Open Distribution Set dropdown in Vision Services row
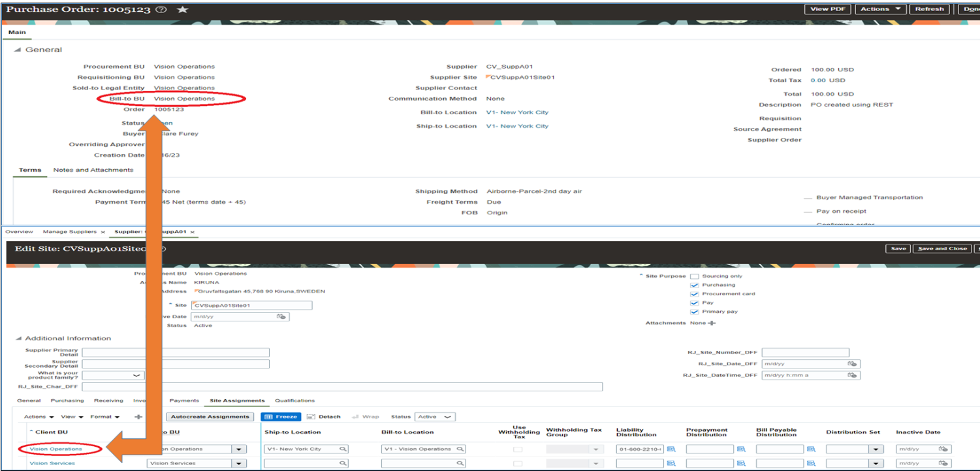 (x=876, y=464)
